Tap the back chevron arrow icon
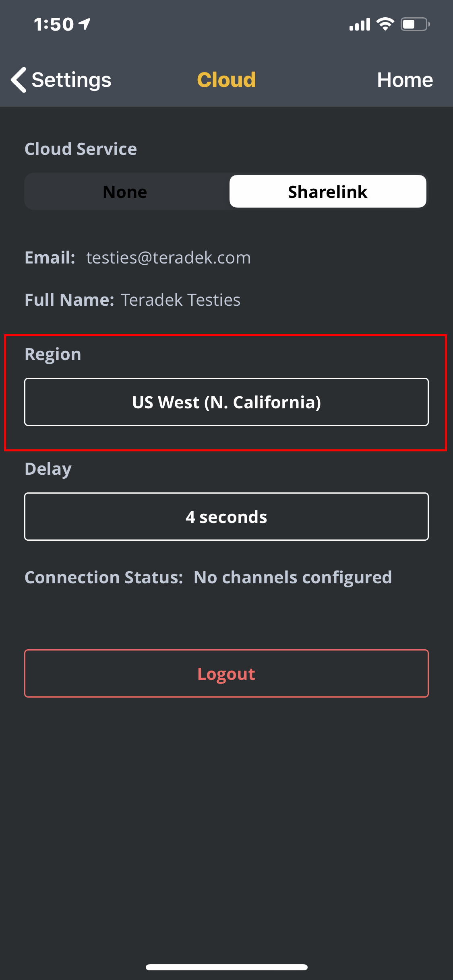The width and height of the screenshot is (453, 980). [19, 80]
